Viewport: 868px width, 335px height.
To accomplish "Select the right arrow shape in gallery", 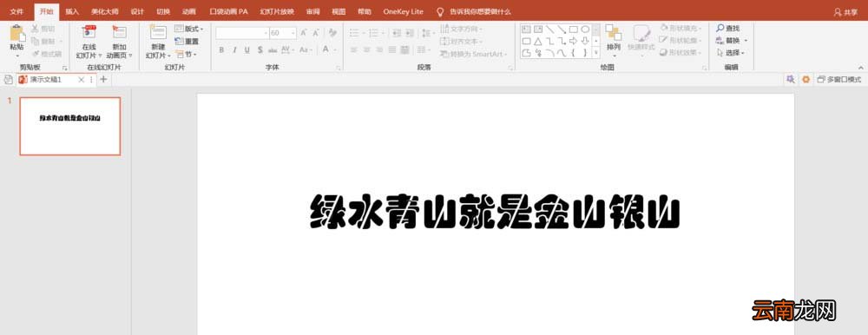I will (x=574, y=41).
